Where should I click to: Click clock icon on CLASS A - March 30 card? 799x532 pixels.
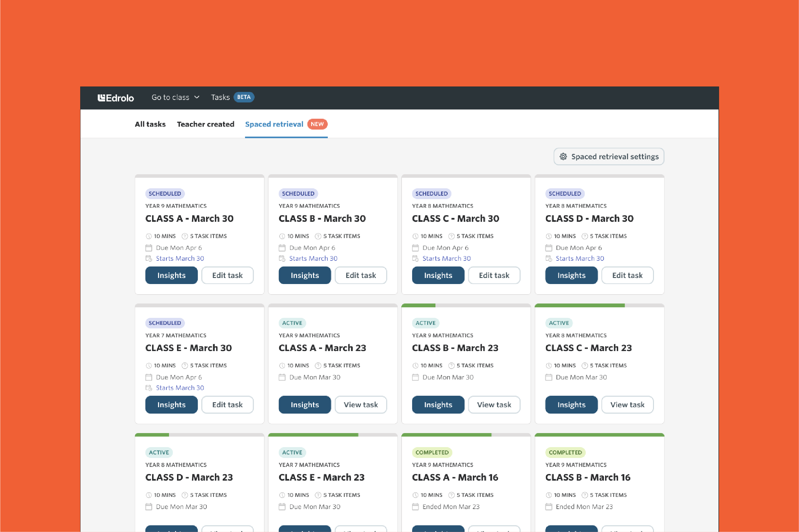[148, 236]
